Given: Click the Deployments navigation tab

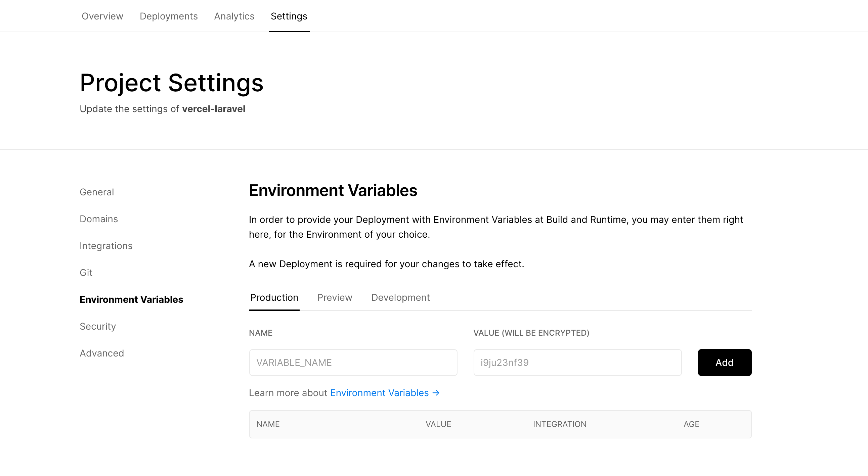Looking at the screenshot, I should pyautogui.click(x=168, y=16).
